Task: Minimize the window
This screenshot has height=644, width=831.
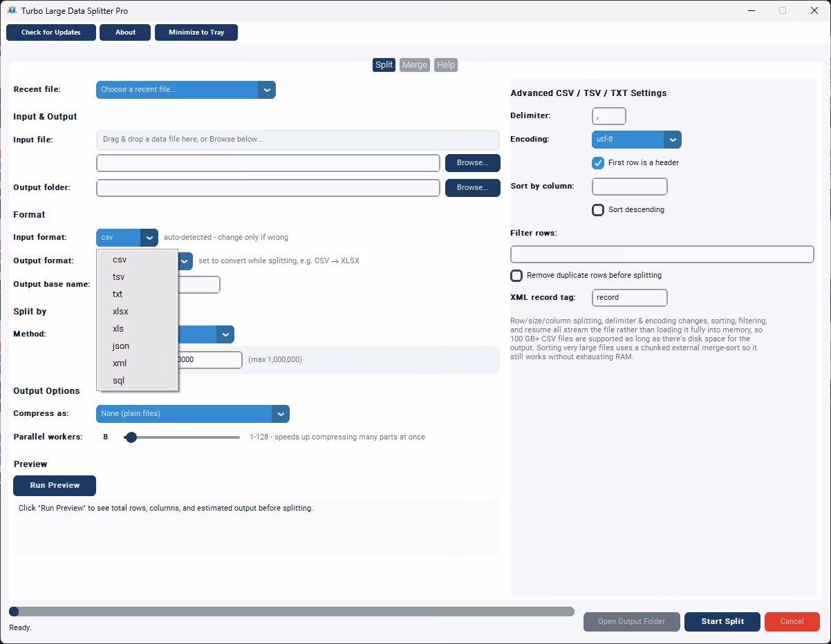Action: (x=751, y=10)
